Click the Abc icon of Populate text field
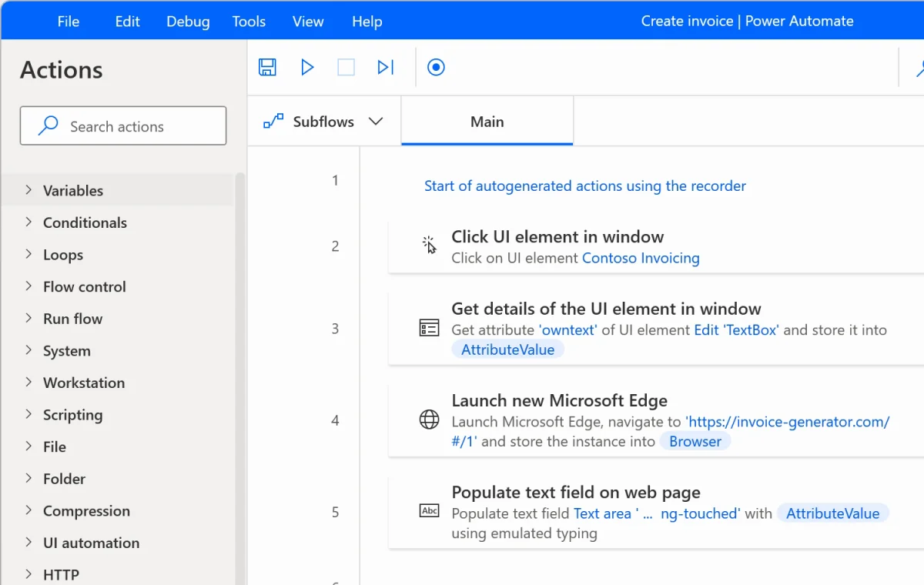Screen dimensions: 924x585 [429, 511]
